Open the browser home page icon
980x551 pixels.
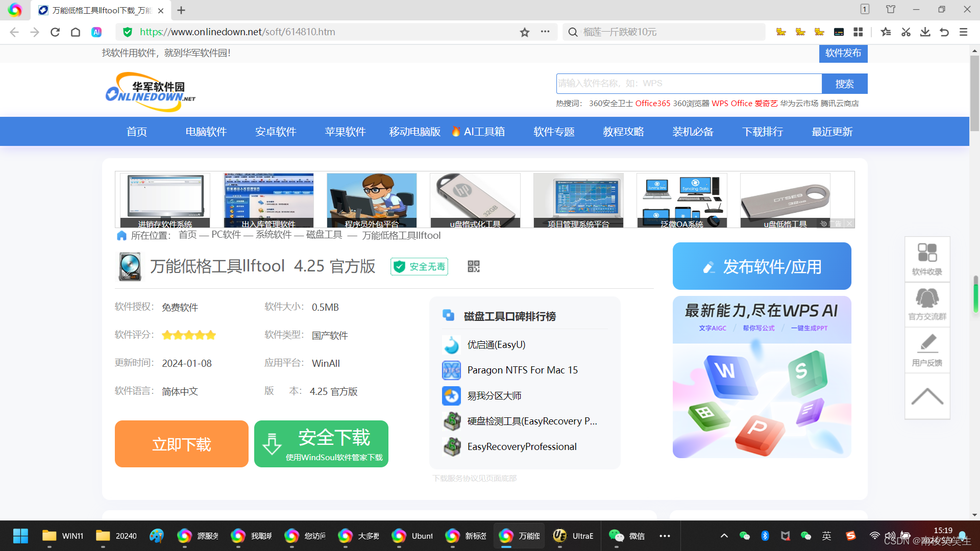pyautogui.click(x=76, y=32)
